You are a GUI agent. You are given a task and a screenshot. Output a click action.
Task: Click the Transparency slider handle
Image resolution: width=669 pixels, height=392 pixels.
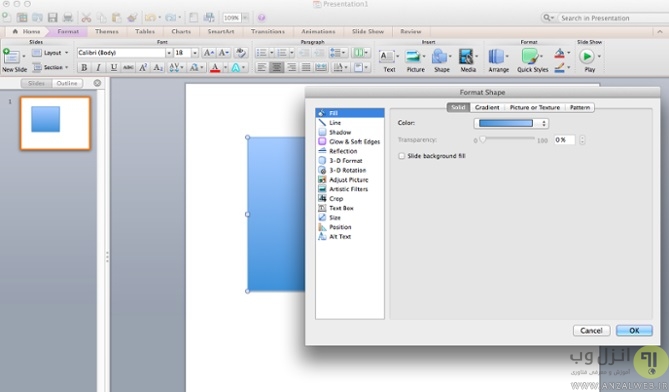click(x=483, y=139)
